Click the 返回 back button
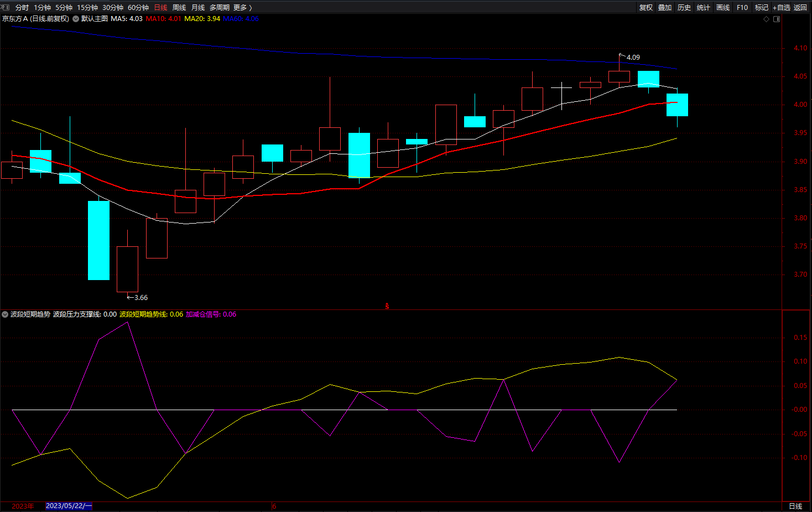Screen dimensions: 812x512 (x=800, y=8)
